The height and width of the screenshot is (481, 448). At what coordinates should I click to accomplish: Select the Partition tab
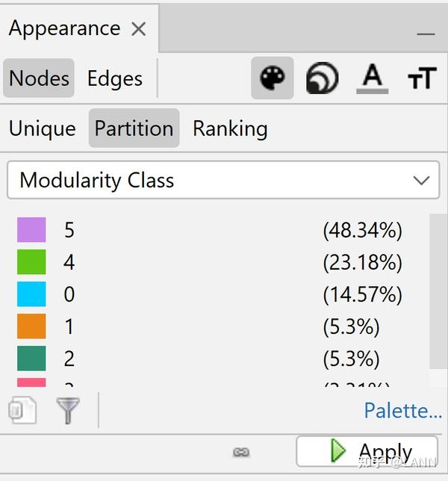coord(134,128)
